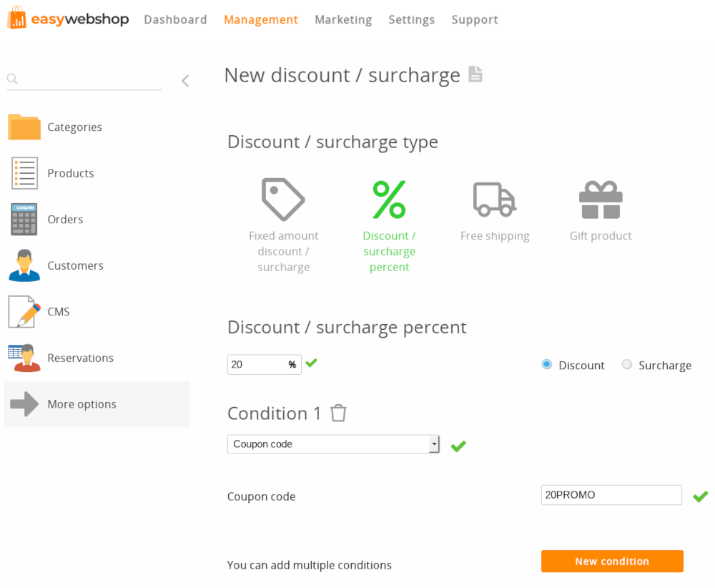Open the Customers section in the sidebar
The image size is (715, 588).
click(x=74, y=265)
